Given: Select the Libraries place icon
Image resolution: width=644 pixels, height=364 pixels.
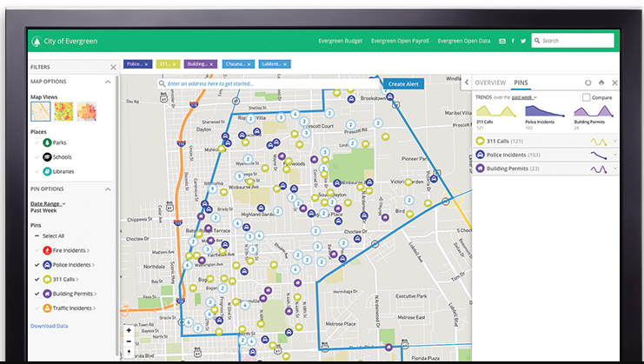Looking at the screenshot, I should pyautogui.click(x=46, y=171).
